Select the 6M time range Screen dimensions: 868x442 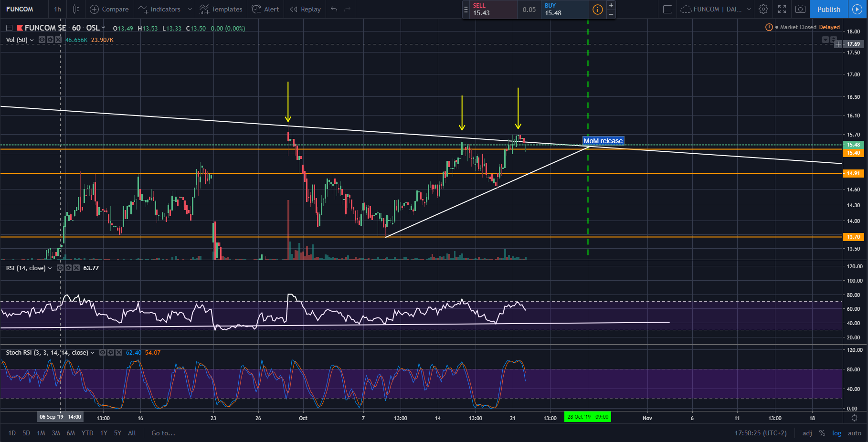click(71, 433)
